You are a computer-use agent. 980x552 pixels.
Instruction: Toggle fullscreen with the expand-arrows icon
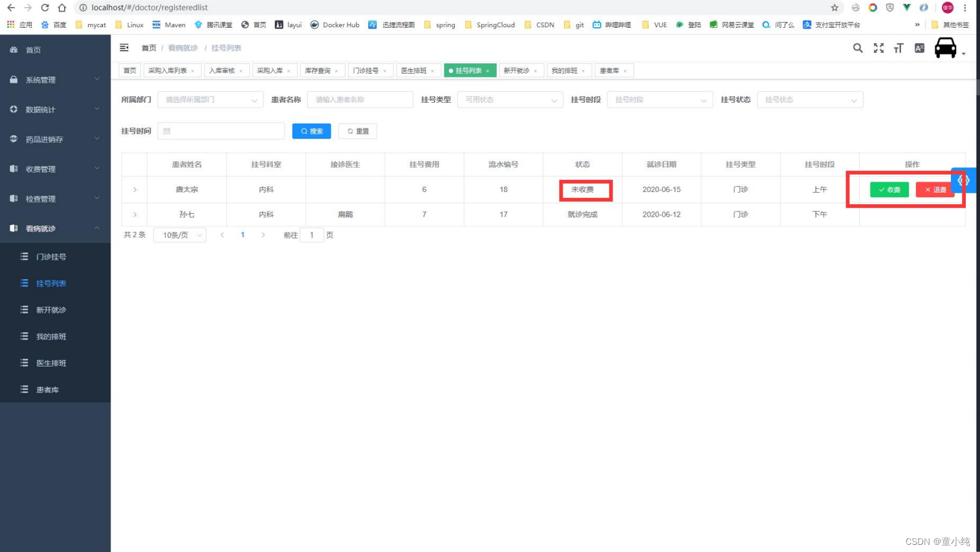click(878, 48)
